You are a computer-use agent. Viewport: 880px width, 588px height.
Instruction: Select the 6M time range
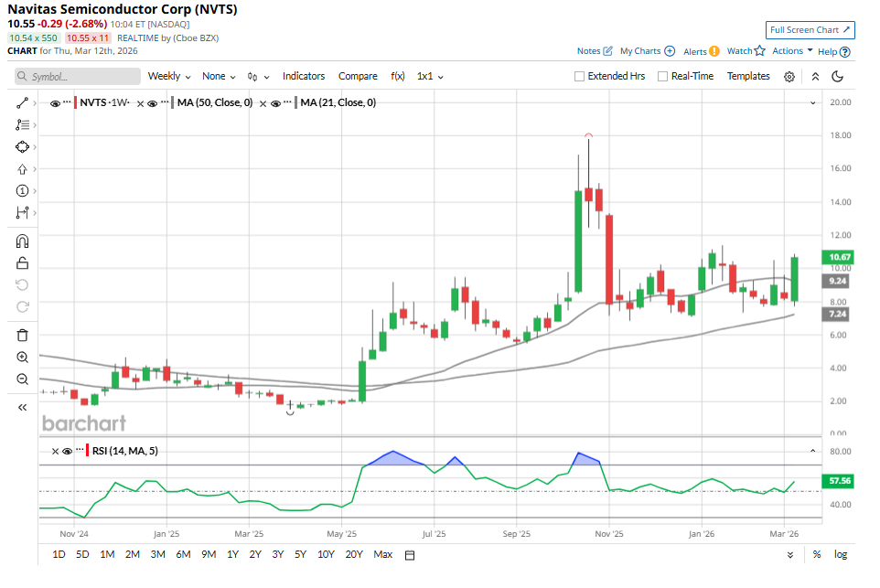point(183,555)
